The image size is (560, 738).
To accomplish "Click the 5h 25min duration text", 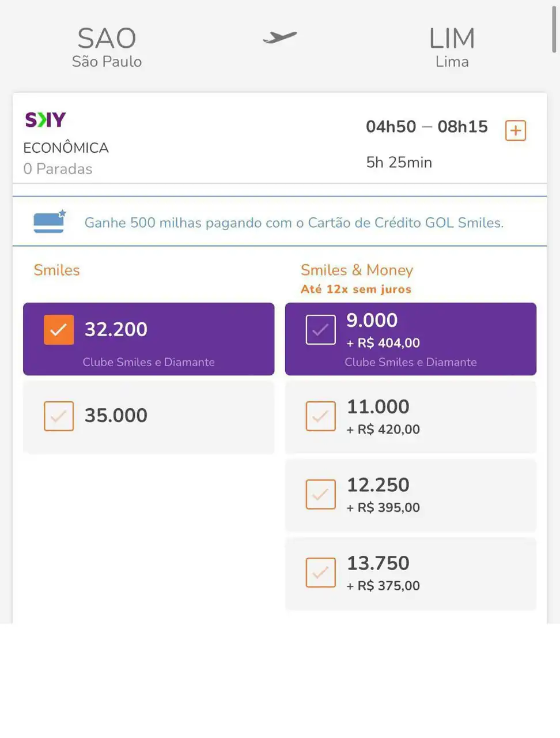I will click(399, 163).
